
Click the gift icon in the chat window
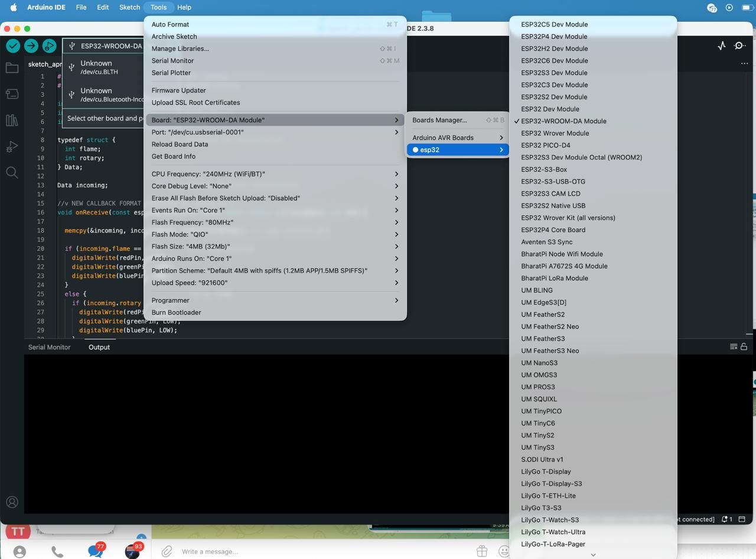(x=482, y=551)
